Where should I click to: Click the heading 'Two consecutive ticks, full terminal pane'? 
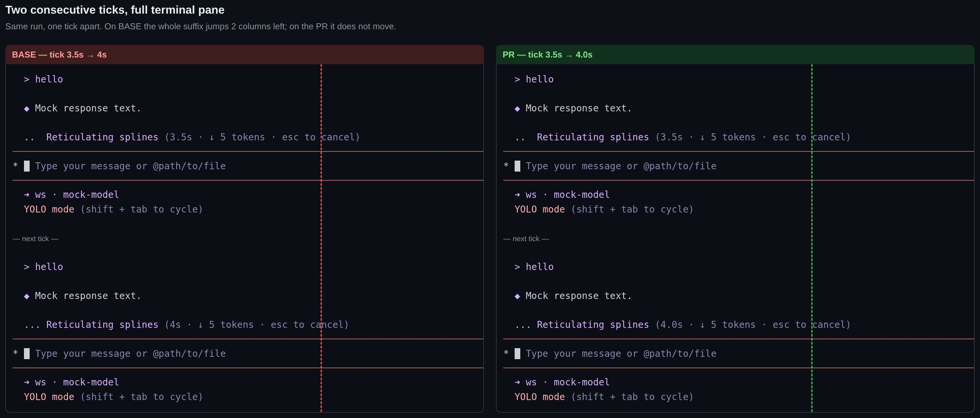pos(115,10)
